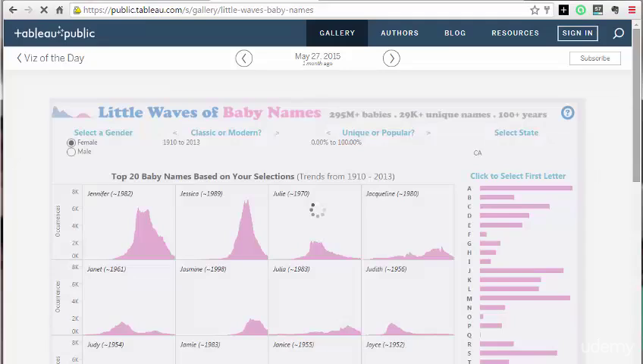The width and height of the screenshot is (643, 364).
Task: Click the Subscribe button
Action: [x=595, y=58]
